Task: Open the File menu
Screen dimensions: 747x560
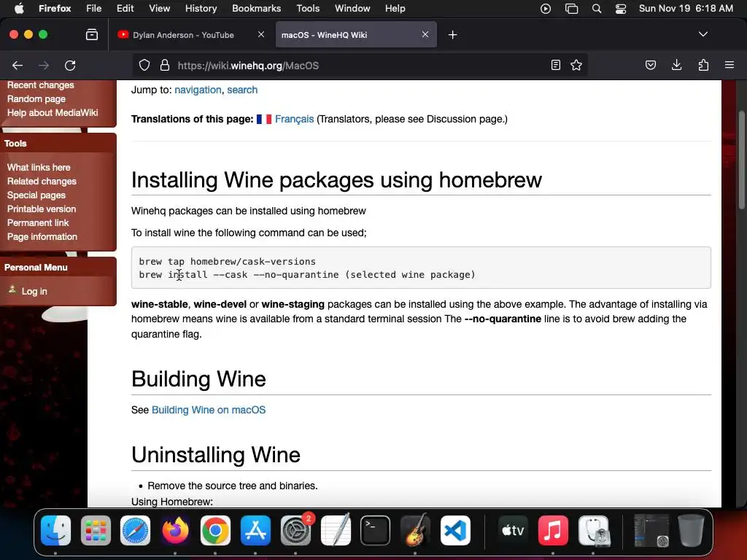Action: pos(93,8)
